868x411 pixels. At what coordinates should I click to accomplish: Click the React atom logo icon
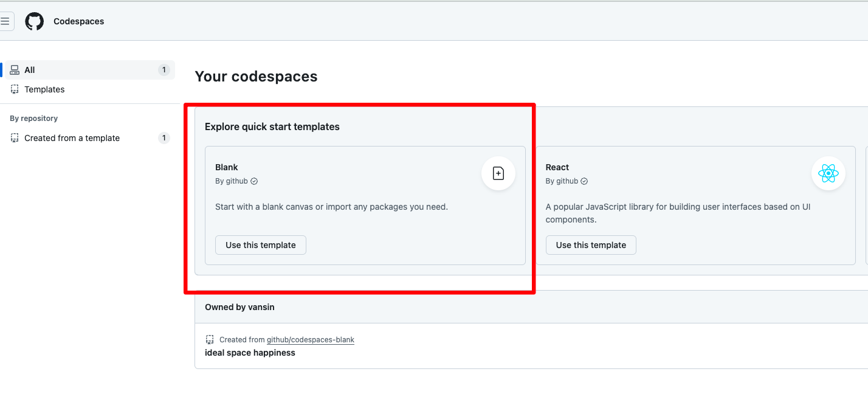pos(828,173)
